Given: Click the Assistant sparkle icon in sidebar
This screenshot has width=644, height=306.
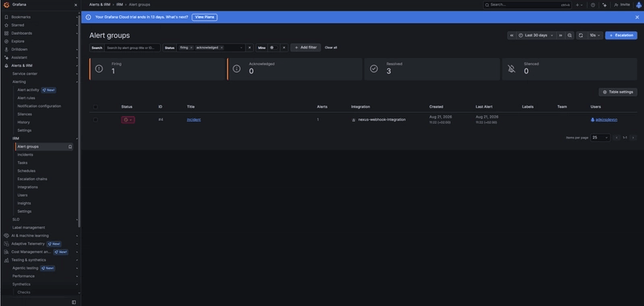Looking at the screenshot, I should point(6,57).
